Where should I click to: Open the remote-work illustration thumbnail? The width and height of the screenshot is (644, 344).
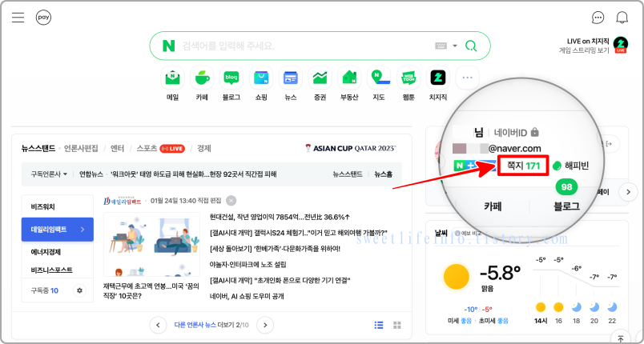pyautogui.click(x=151, y=244)
